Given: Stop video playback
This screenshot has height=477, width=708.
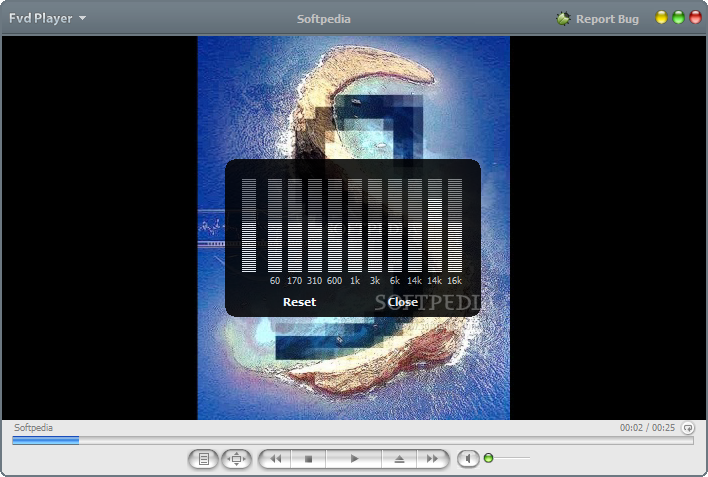Looking at the screenshot, I should pos(308,459).
